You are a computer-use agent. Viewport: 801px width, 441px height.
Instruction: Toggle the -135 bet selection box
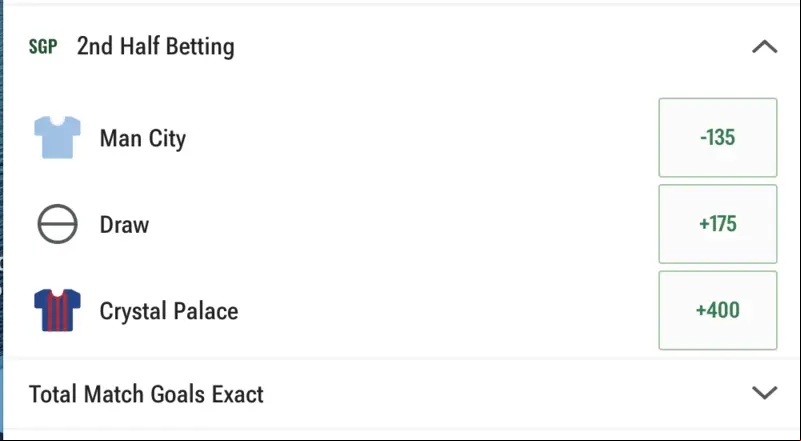(718, 137)
